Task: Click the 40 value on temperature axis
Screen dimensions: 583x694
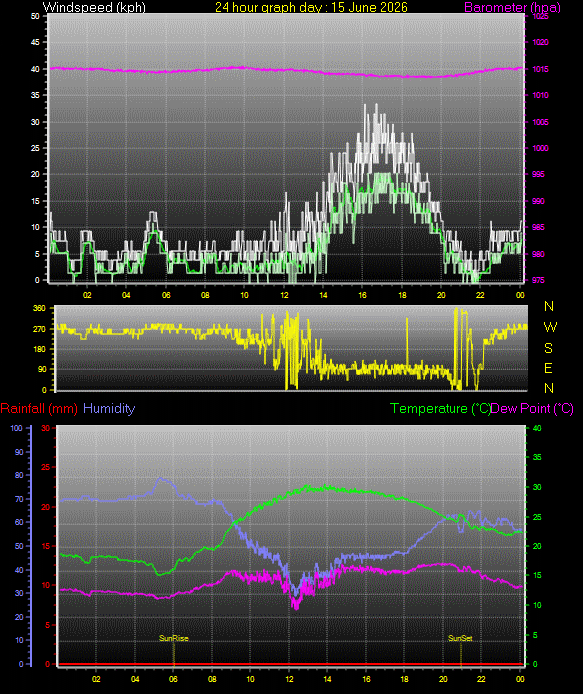Action: [537, 428]
